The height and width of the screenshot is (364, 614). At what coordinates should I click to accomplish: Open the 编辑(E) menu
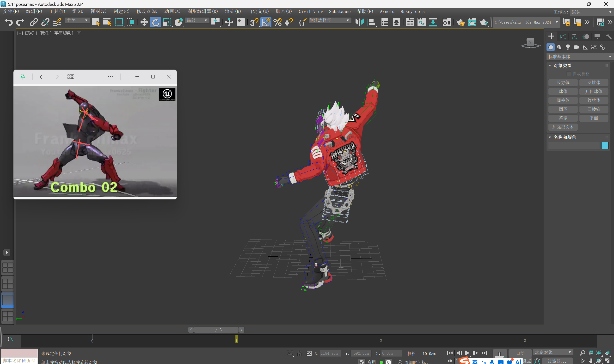pyautogui.click(x=34, y=12)
